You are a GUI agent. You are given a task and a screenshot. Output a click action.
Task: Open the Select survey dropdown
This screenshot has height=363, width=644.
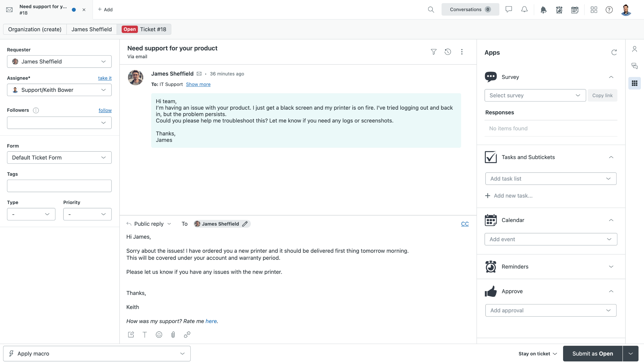[x=535, y=95]
